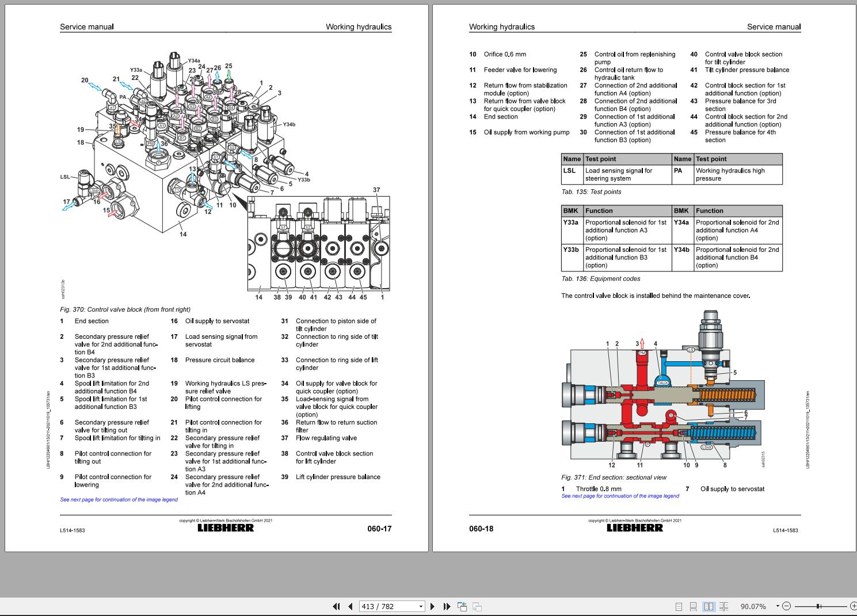This screenshot has width=857, height=616.
Task: Click left page 'See next page' legend link
Action: tap(119, 500)
